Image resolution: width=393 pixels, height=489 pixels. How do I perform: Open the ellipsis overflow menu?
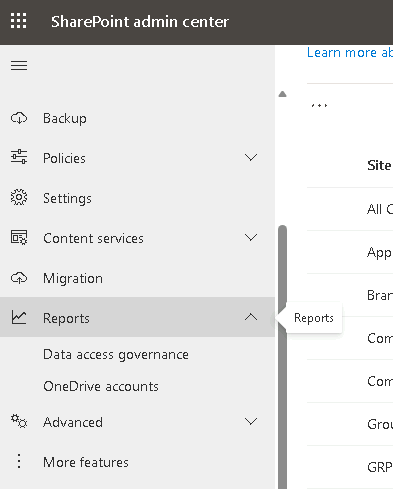click(x=319, y=106)
